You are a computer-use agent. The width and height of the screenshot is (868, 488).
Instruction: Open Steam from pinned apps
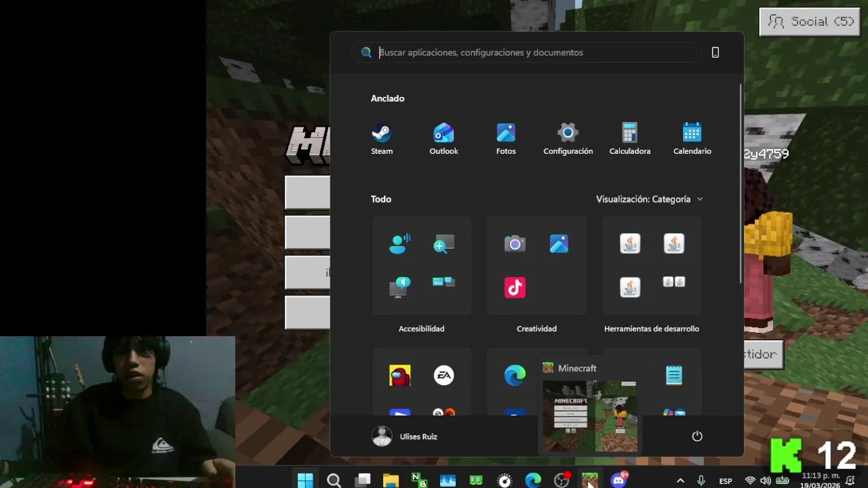point(382,139)
